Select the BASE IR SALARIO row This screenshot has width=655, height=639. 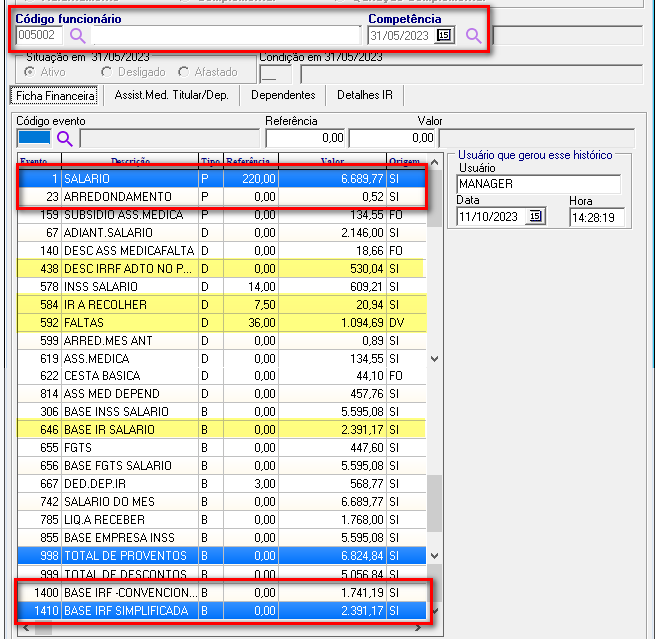(x=221, y=429)
